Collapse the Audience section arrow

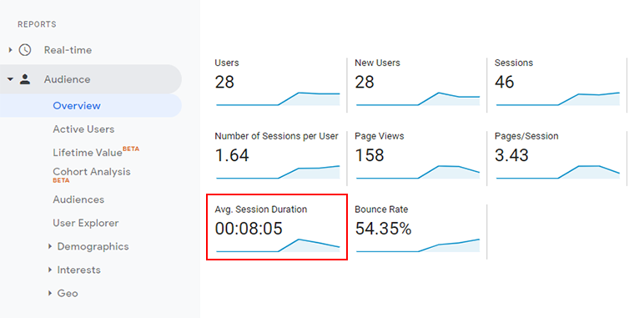[10, 79]
